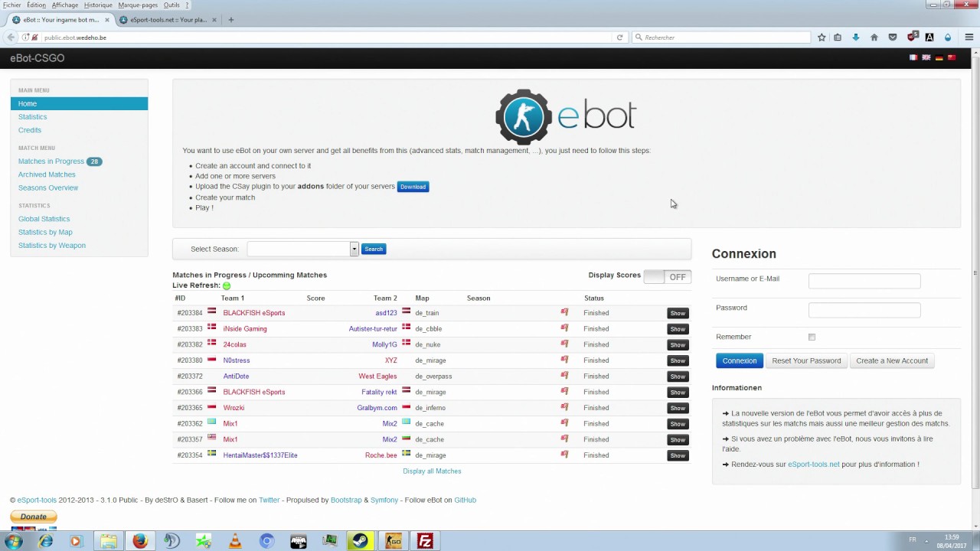
Task: Open the Select Season dropdown
Action: [302, 249]
